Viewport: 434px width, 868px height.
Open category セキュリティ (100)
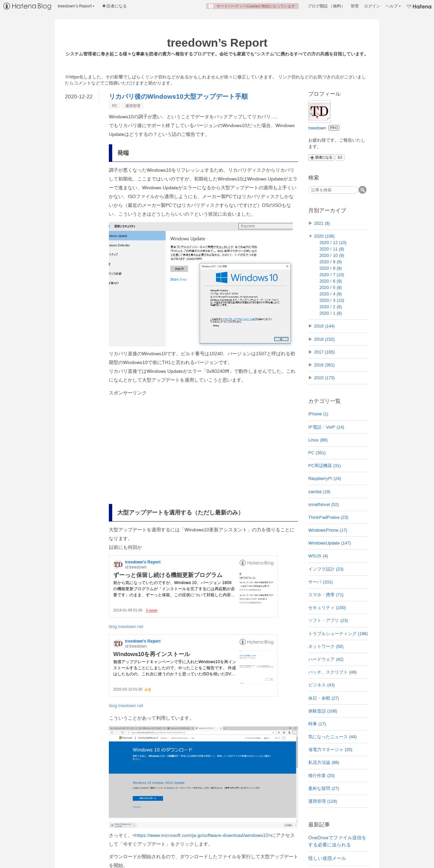327,607
